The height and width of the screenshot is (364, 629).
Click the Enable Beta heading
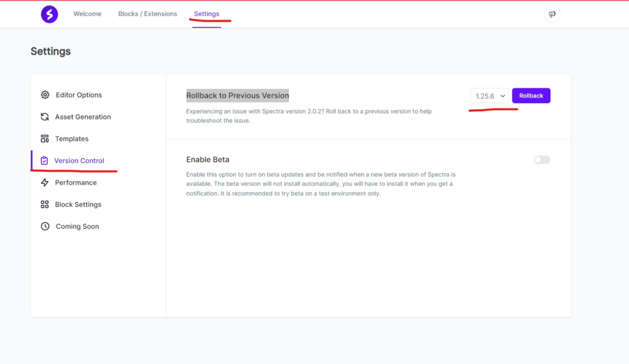tap(208, 160)
